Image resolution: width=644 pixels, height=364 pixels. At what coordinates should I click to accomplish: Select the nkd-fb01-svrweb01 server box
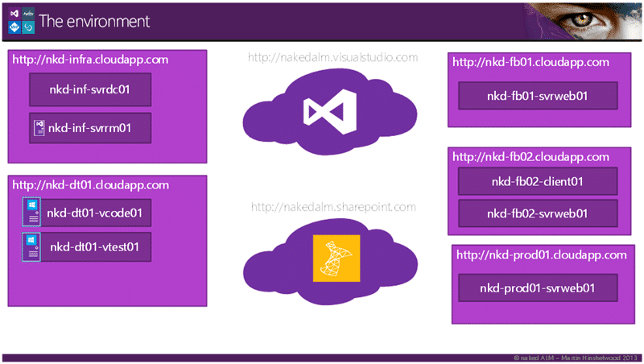coord(538,96)
